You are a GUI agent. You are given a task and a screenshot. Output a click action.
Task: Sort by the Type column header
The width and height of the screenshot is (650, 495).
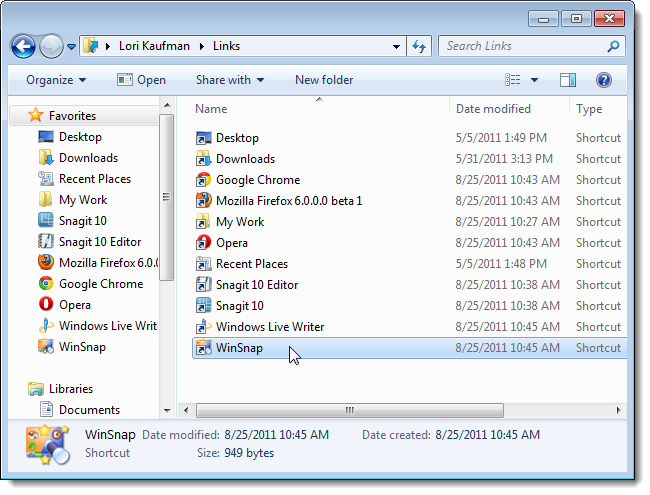[x=589, y=109]
